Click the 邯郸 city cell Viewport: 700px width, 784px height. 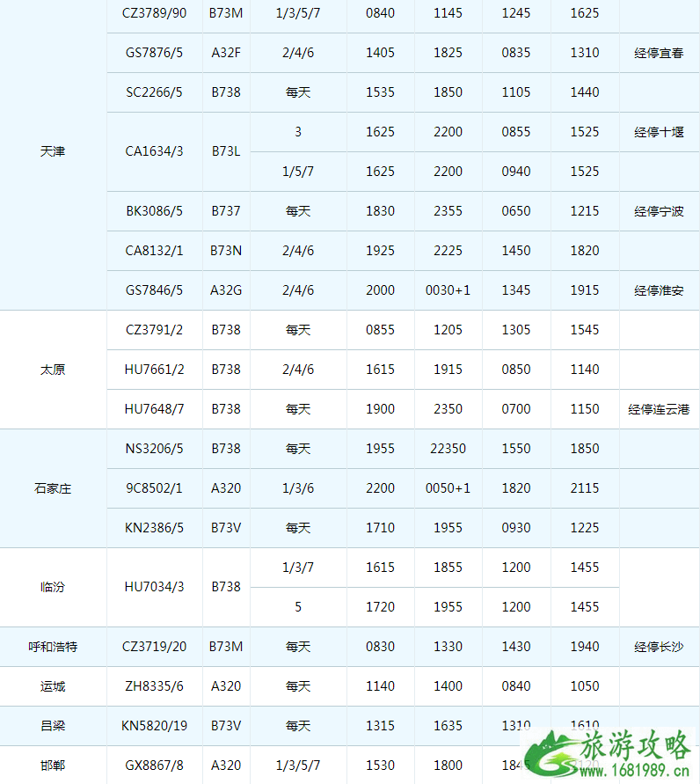[53, 766]
